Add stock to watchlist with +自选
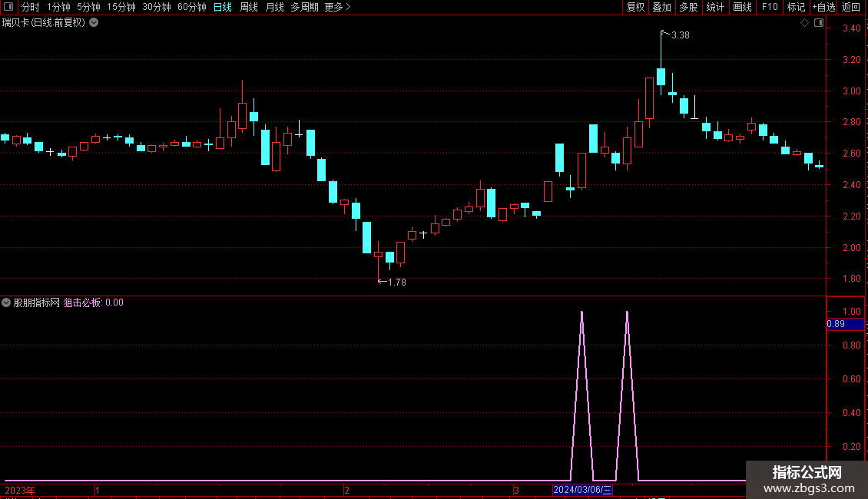868x499 pixels. (x=823, y=7)
